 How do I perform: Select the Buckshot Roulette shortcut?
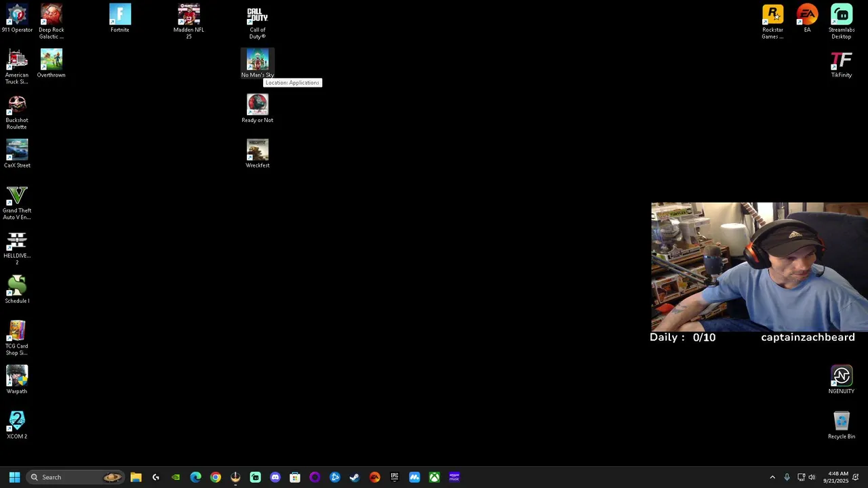(x=17, y=112)
